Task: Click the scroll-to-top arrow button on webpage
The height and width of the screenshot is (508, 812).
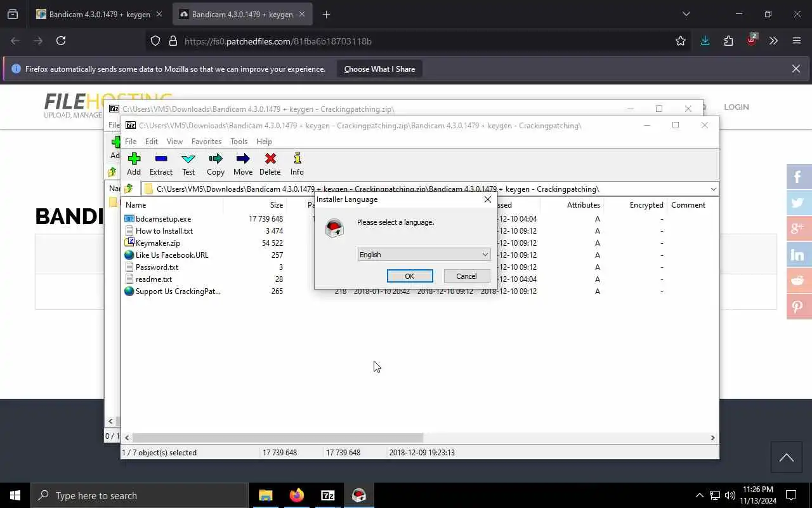Action: click(787, 458)
